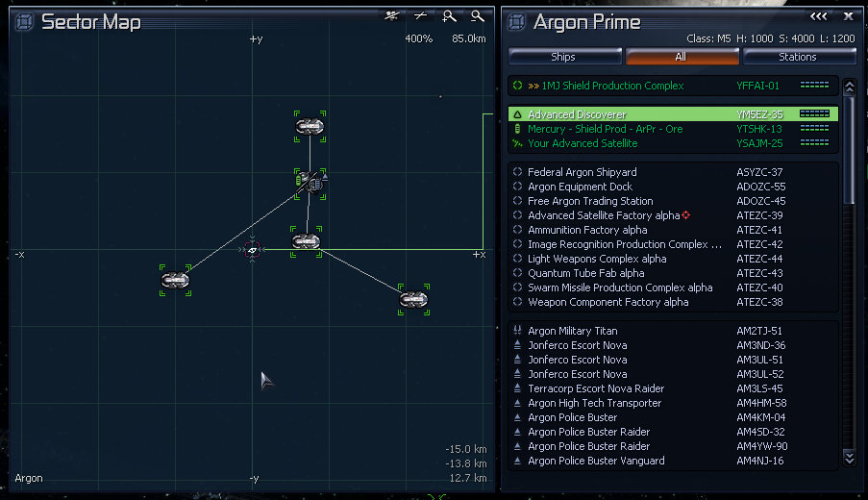
Task: Select Argon Equipment Dock
Action: [x=673, y=187]
